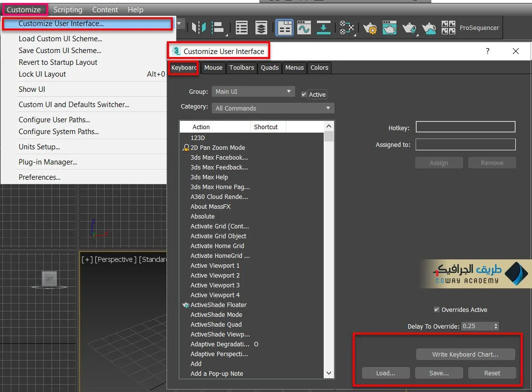Expand the Group dropdown showing Main UI
532x392 pixels.
coord(253,92)
